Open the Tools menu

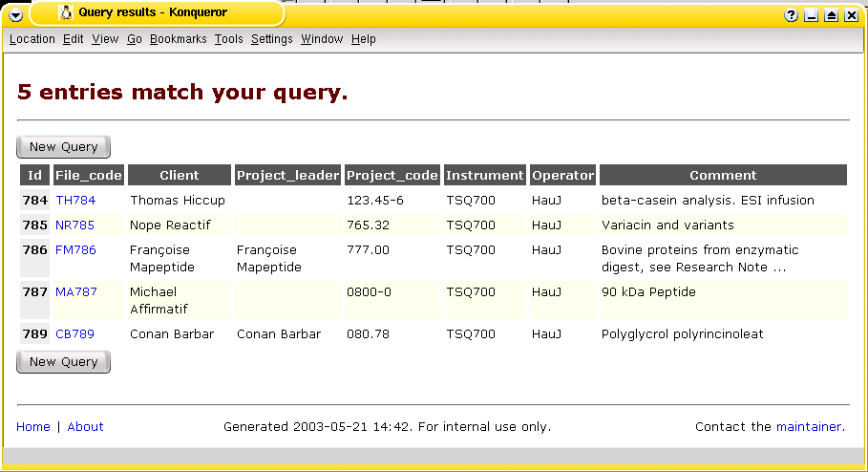coord(228,39)
